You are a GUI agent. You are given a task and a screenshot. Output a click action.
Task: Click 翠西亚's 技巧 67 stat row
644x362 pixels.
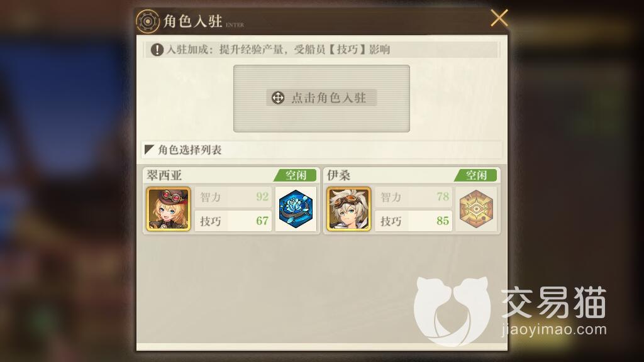[233, 221]
